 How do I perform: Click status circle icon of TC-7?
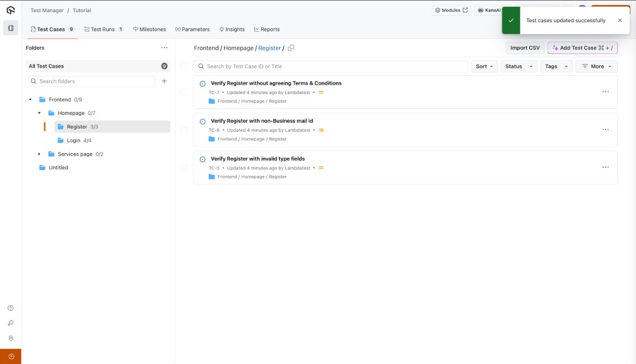pos(202,84)
